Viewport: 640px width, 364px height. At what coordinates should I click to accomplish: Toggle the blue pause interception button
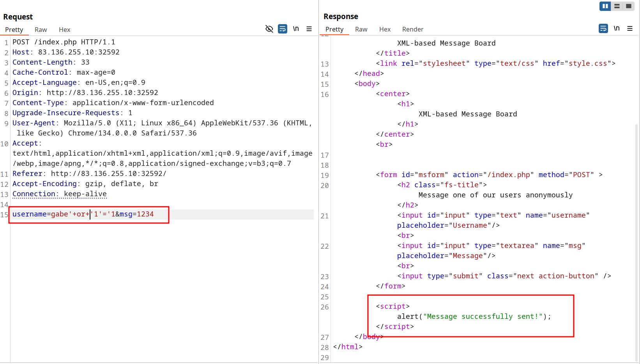pyautogui.click(x=605, y=6)
